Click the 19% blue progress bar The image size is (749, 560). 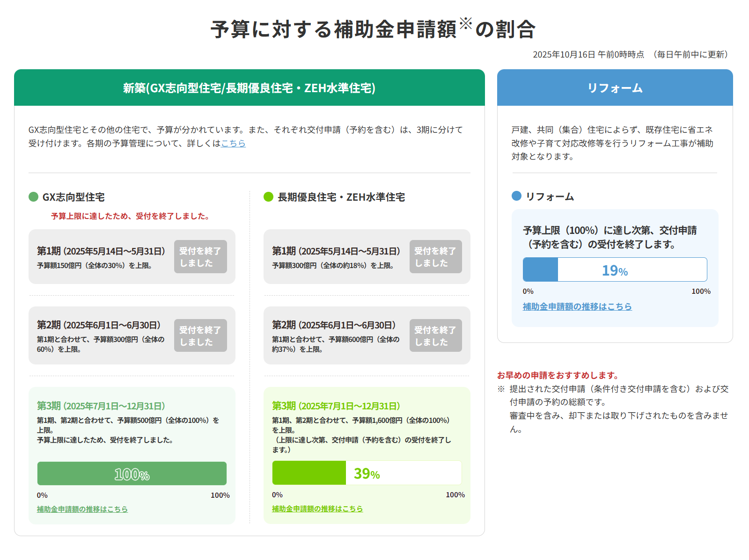pos(615,269)
